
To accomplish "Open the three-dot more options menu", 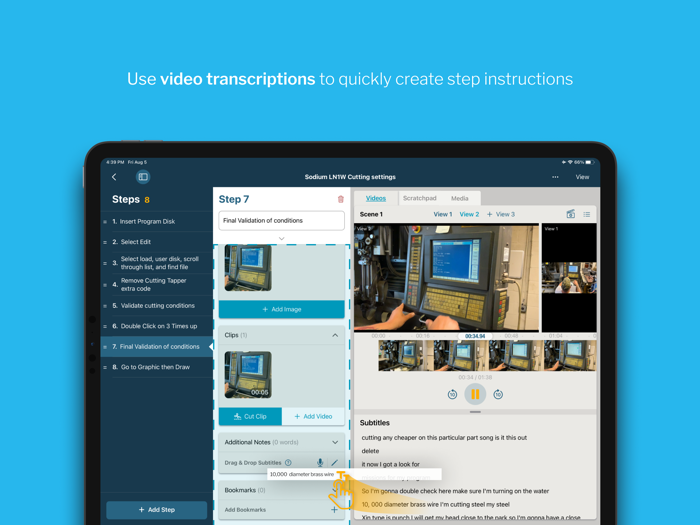I will coord(555,177).
